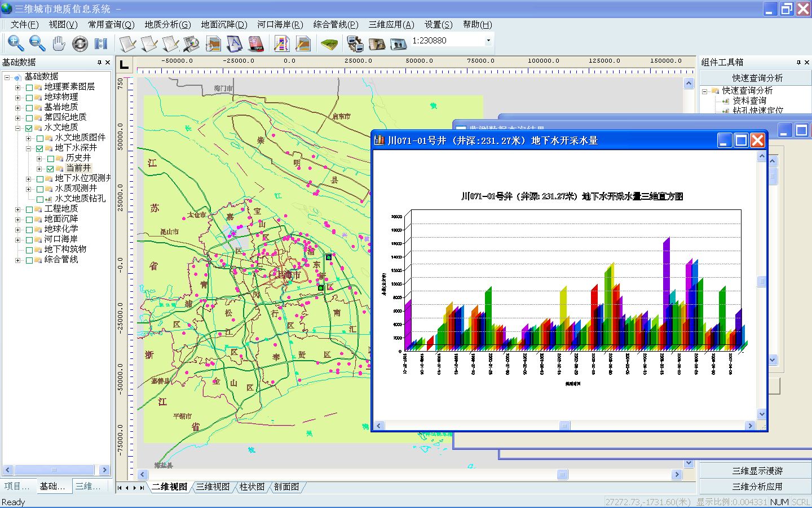The width and height of the screenshot is (812, 508).
Task: Click the 快速查询分析 toolbox header button
Action: pyautogui.click(x=757, y=78)
